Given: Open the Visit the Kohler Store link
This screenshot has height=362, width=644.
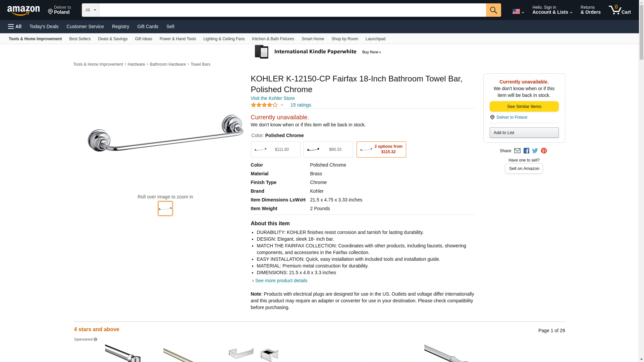Looking at the screenshot, I should 272,98.
